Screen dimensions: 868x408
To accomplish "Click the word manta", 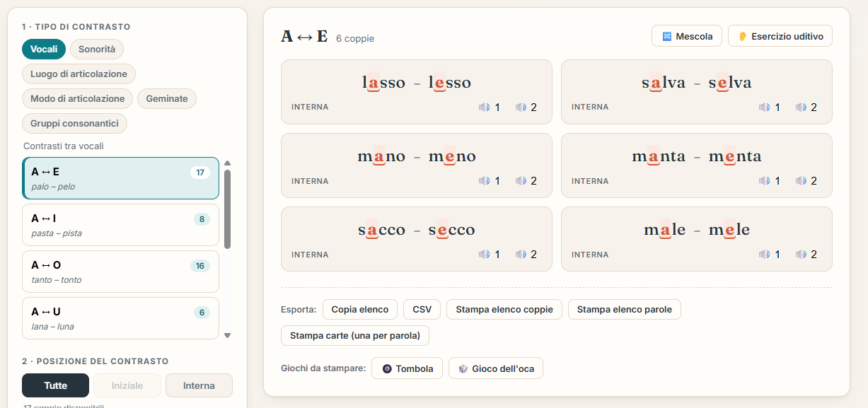I will (x=659, y=156).
